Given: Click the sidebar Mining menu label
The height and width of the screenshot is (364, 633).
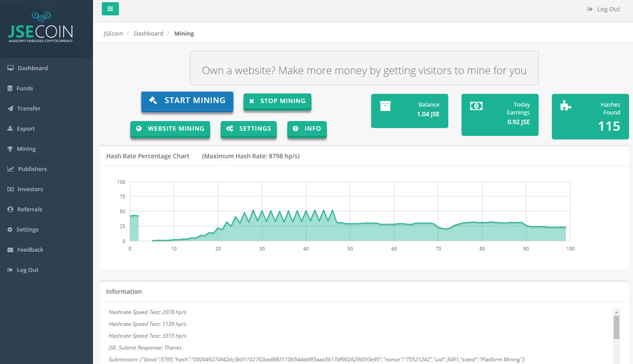Looking at the screenshot, I should point(26,149).
